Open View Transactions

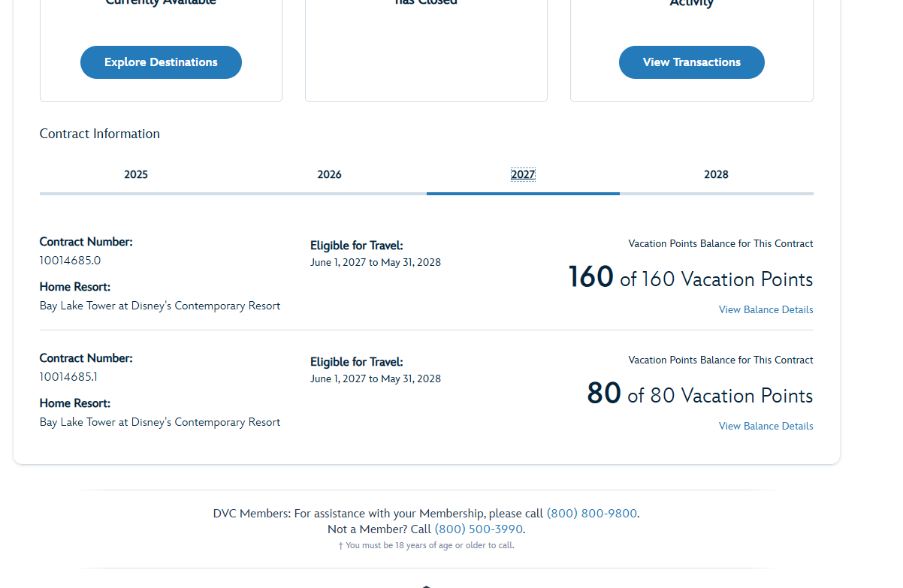click(x=691, y=62)
